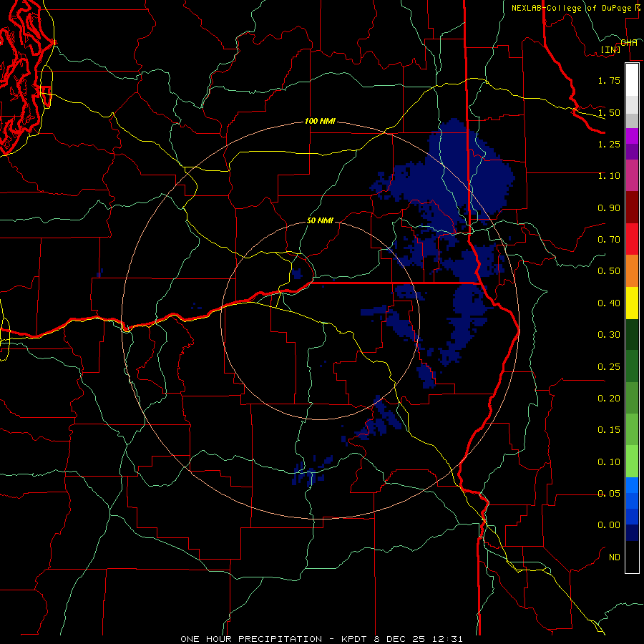Pick the dark red swatch beside 0.90

[632, 208]
